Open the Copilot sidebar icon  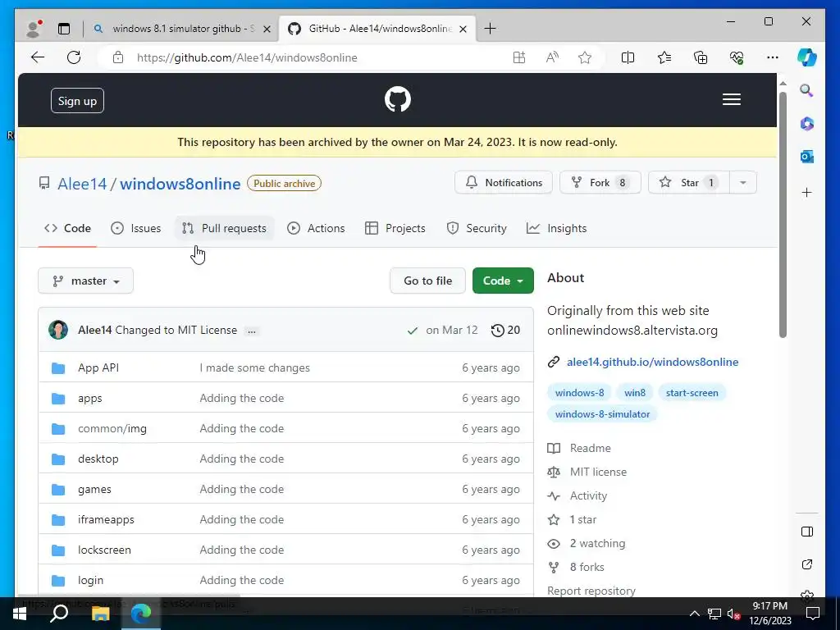[807, 57]
